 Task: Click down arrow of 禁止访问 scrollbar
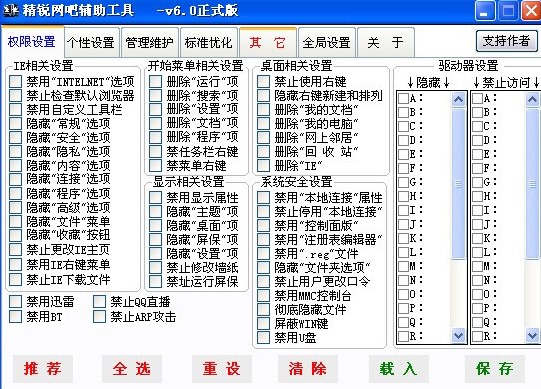tap(532, 335)
